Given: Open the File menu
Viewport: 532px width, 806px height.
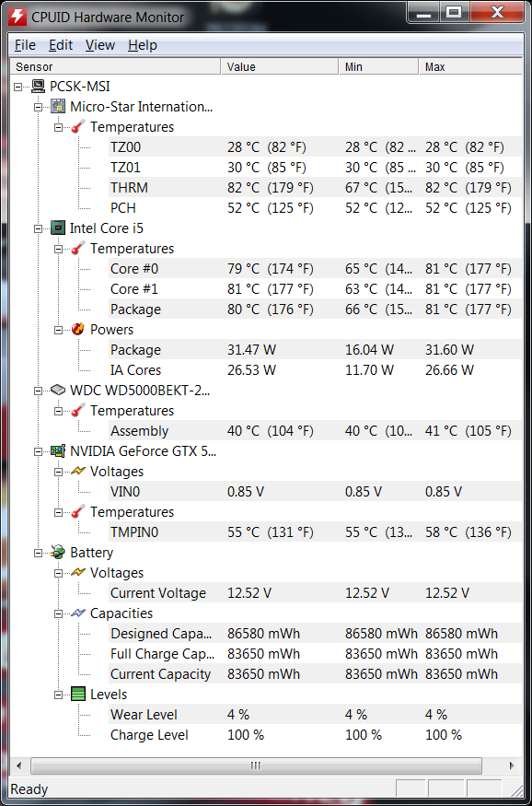Looking at the screenshot, I should tap(25, 45).
